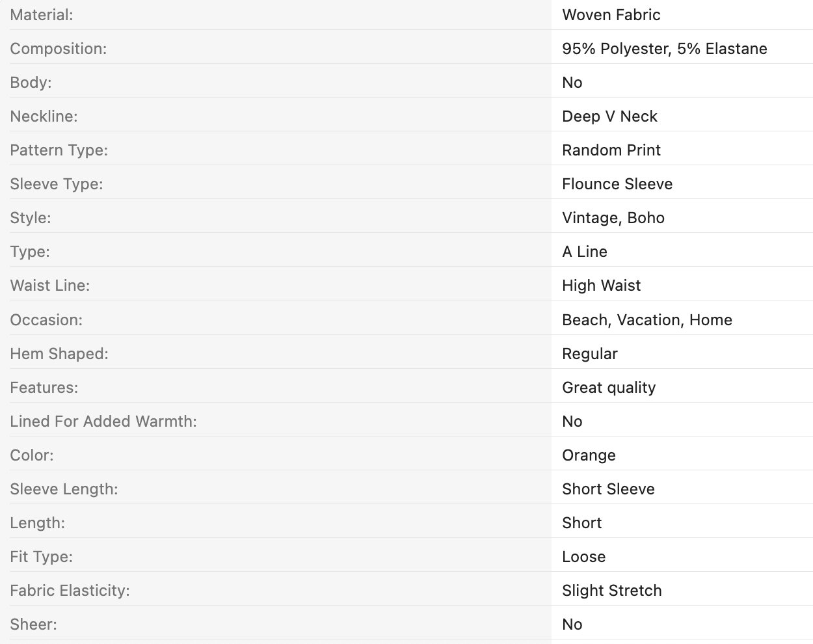Click the Pattern Type label
The height and width of the screenshot is (644, 813).
pyautogui.click(x=59, y=150)
